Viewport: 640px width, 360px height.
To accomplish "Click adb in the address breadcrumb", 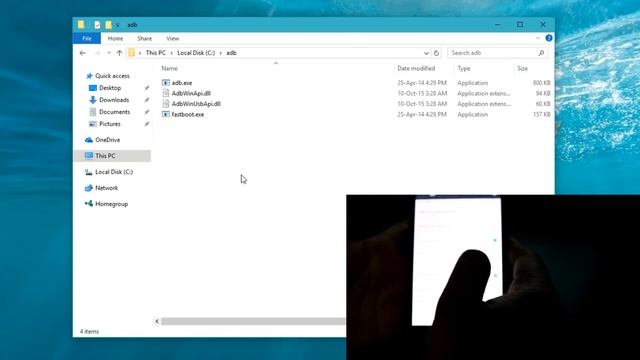I will (231, 53).
